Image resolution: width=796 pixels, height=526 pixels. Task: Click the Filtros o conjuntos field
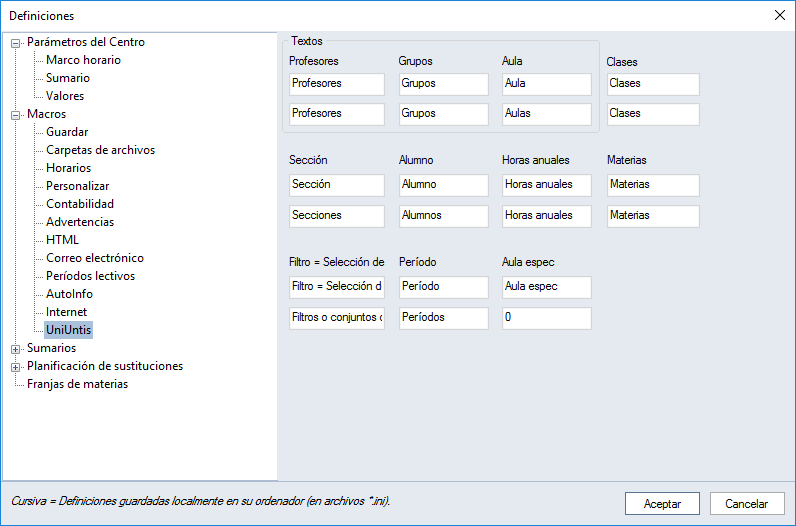(x=337, y=318)
